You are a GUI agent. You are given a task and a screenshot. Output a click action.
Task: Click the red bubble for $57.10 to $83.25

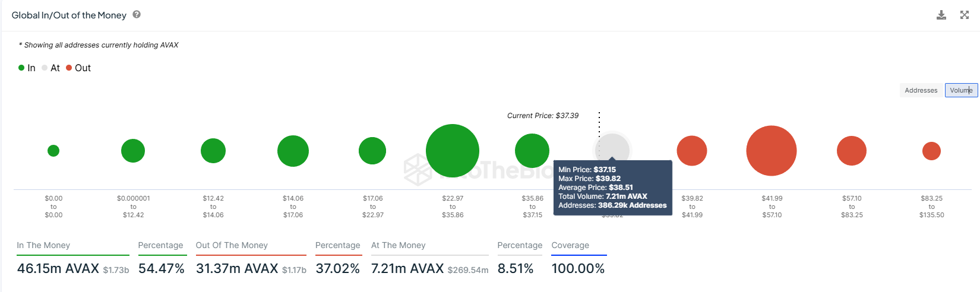[852, 151]
